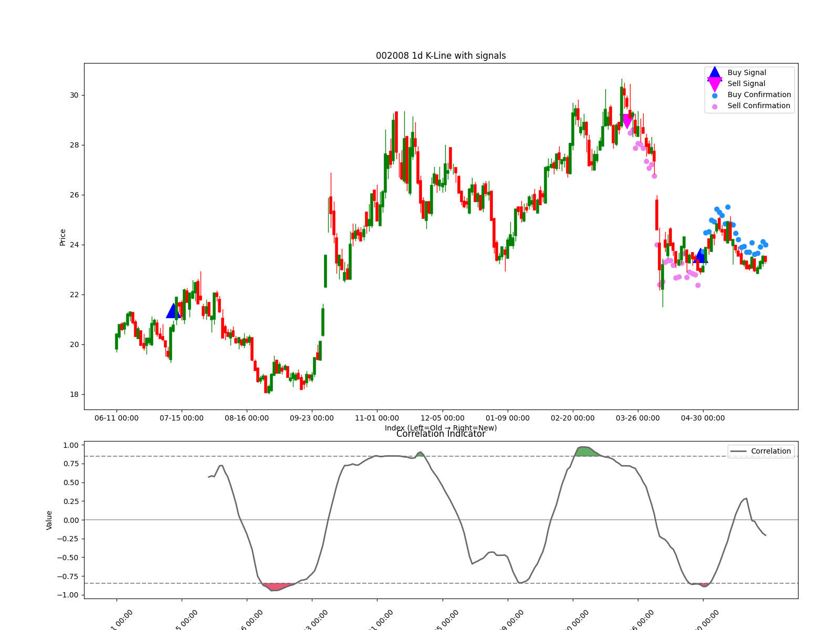840x630 pixels.
Task: Click the chart title '002008 1d K-Line with signals'
Action: 441,56
